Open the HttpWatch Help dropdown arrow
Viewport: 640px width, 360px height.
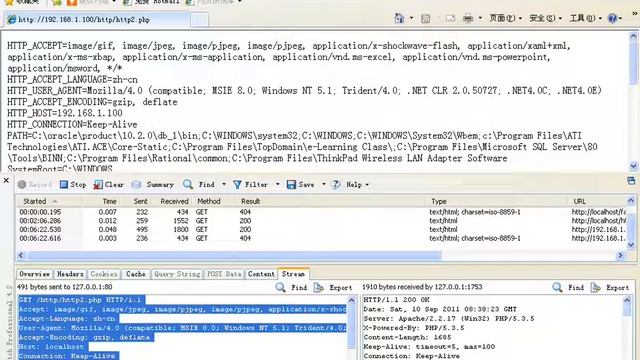coord(367,185)
